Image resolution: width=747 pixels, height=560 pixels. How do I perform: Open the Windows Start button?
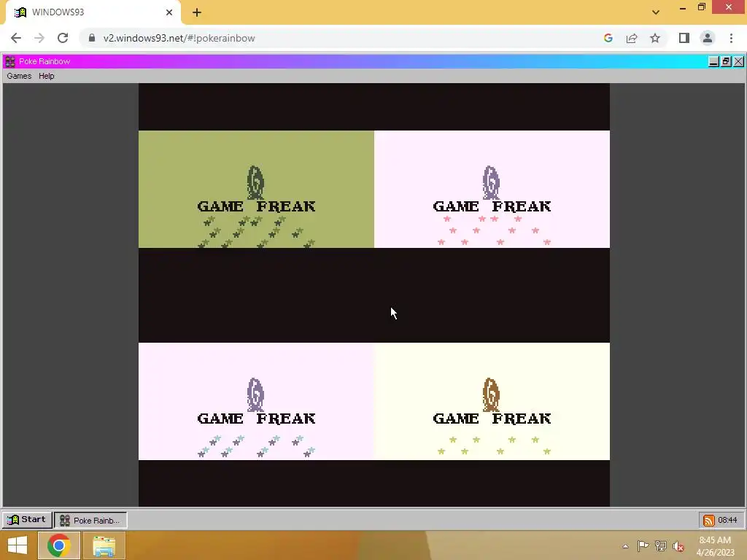pos(18,545)
